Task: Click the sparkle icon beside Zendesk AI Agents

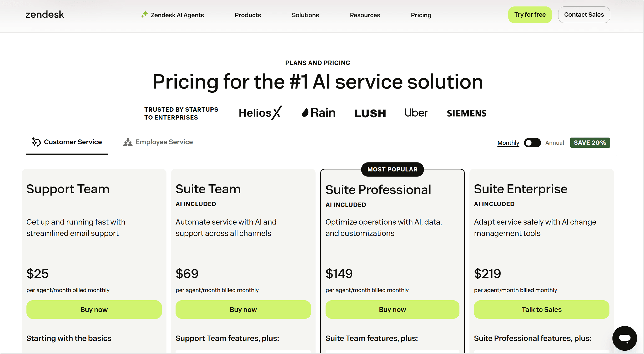Action: [x=144, y=14]
